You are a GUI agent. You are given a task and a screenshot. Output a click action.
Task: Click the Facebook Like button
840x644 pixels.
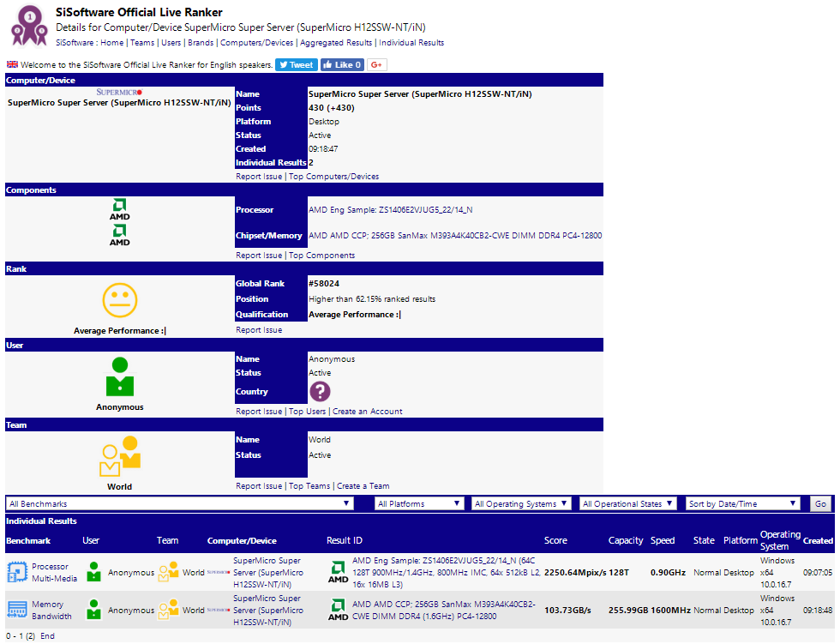click(x=342, y=65)
